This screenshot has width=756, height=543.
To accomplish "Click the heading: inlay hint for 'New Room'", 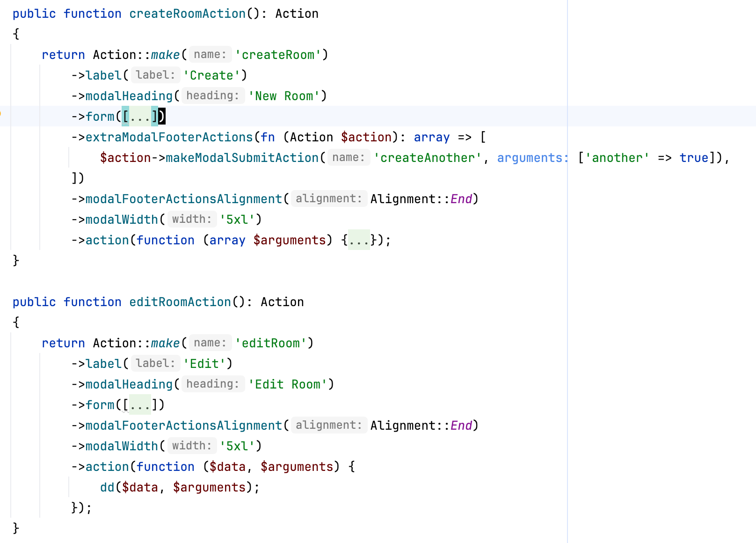I will click(213, 96).
